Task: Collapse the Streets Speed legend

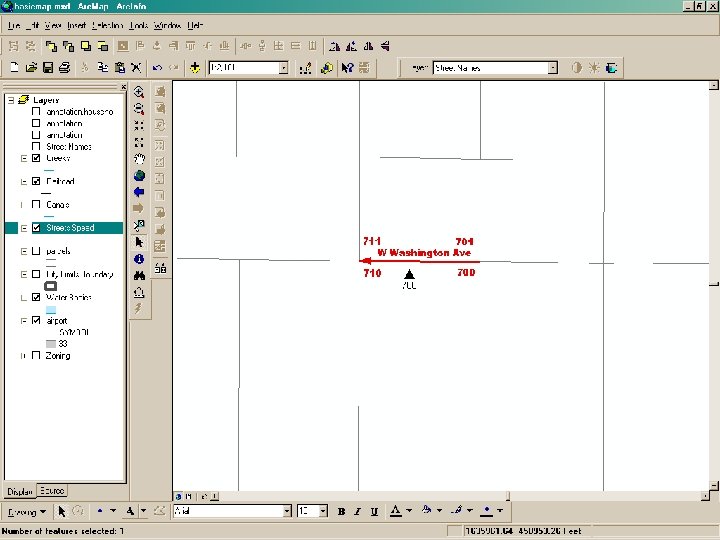Action: 23,228
